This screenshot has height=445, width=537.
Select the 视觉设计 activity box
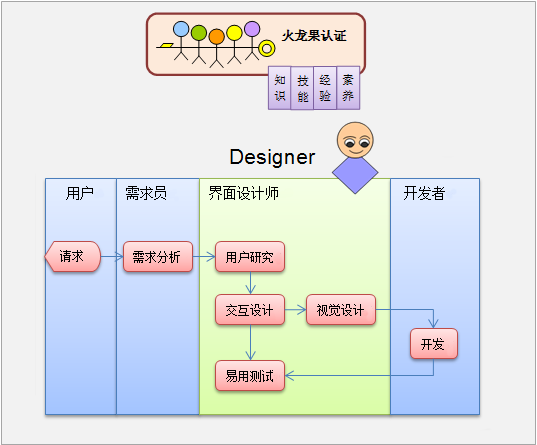[x=341, y=310]
